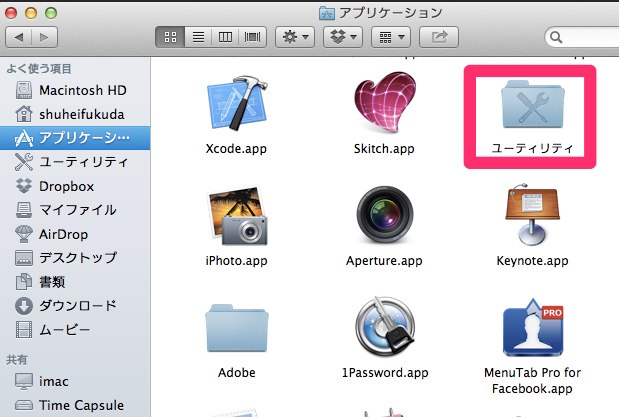Select the Skitch.app heart icon
Viewport: 619px width, 417px height.
(x=385, y=102)
